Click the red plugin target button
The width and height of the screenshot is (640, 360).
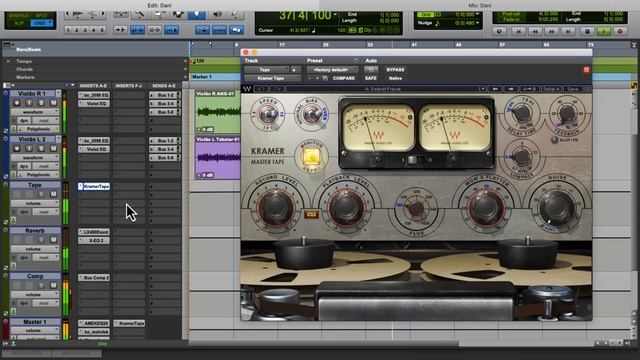[586, 70]
